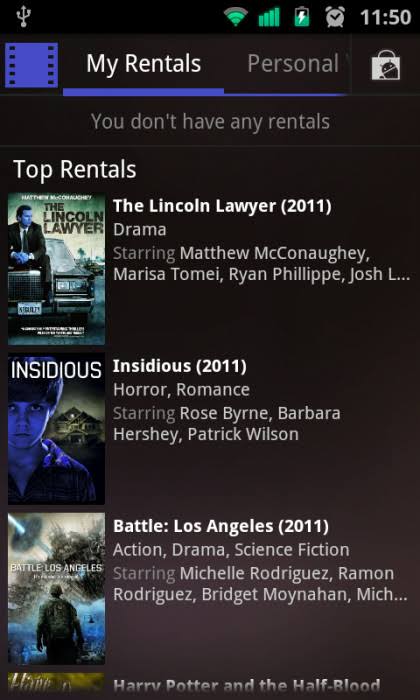Tap the alarm clock status icon

(335, 17)
